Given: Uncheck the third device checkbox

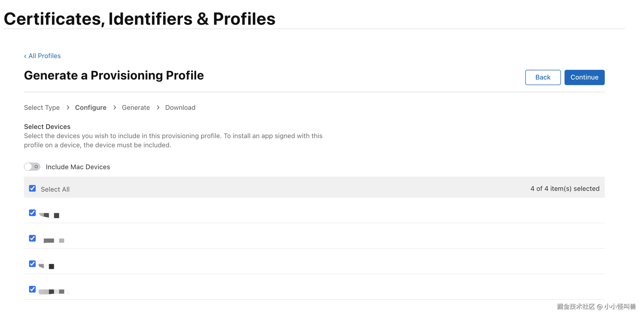Looking at the screenshot, I should [32, 264].
